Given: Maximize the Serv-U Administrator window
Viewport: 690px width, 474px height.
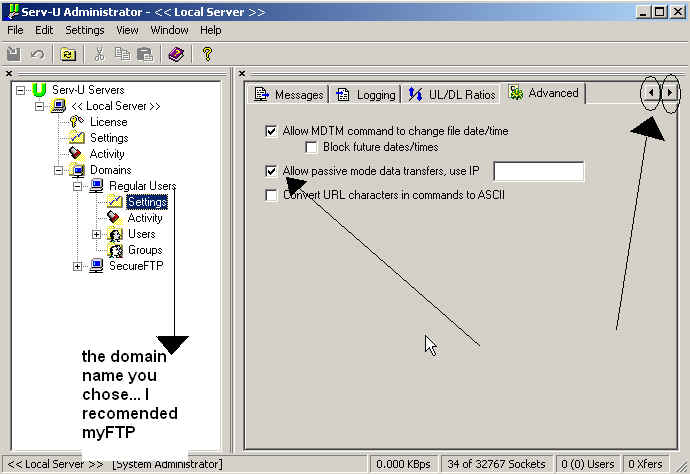Looking at the screenshot, I should tap(659, 12).
